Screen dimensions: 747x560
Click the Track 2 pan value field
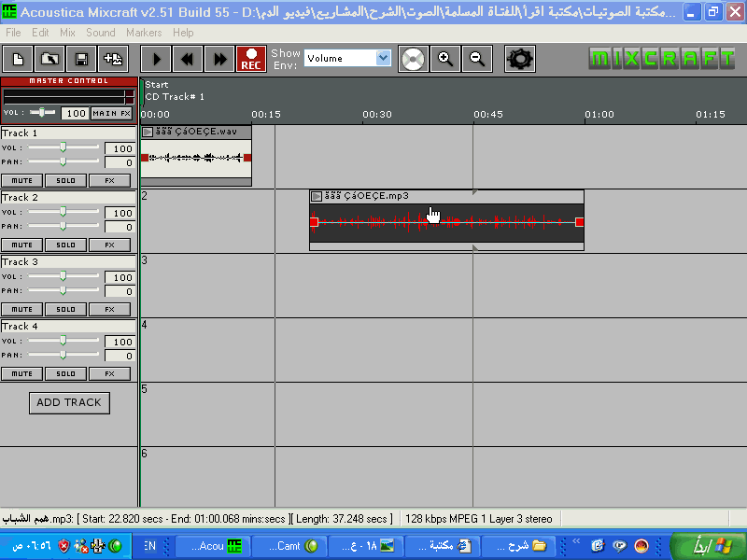click(120, 227)
